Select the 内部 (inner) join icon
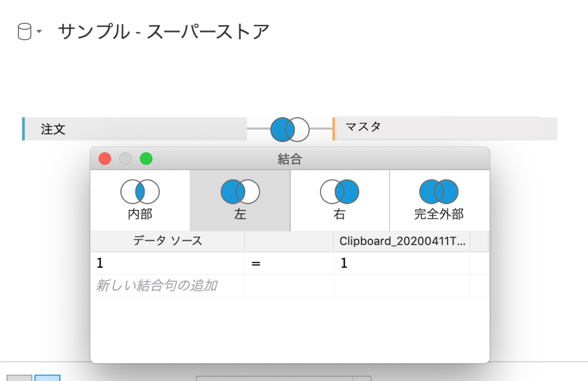This screenshot has height=381, width=588. tap(139, 191)
